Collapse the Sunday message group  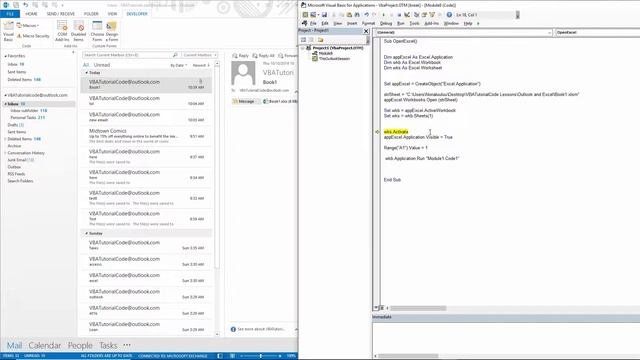pos(87,233)
